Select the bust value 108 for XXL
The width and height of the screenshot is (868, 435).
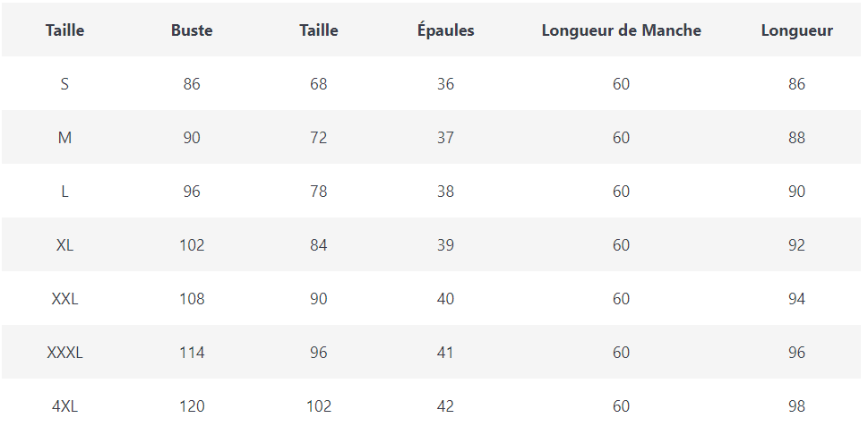pyautogui.click(x=192, y=299)
